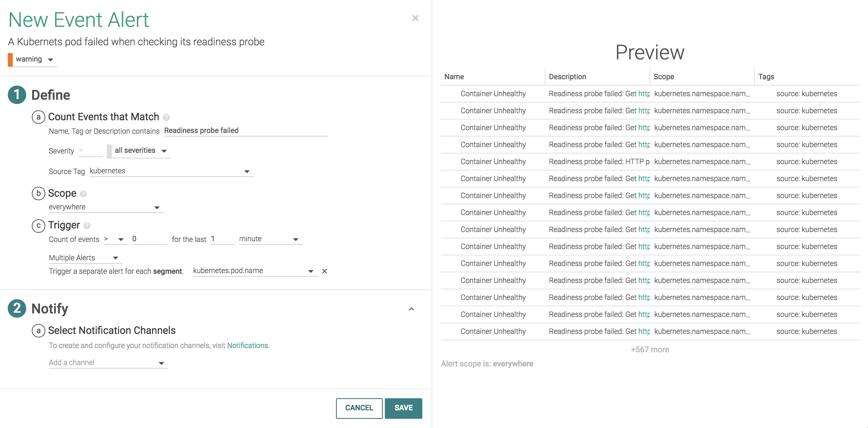This screenshot has height=428, width=868.
Task: Click the CANCEL button
Action: (x=359, y=408)
